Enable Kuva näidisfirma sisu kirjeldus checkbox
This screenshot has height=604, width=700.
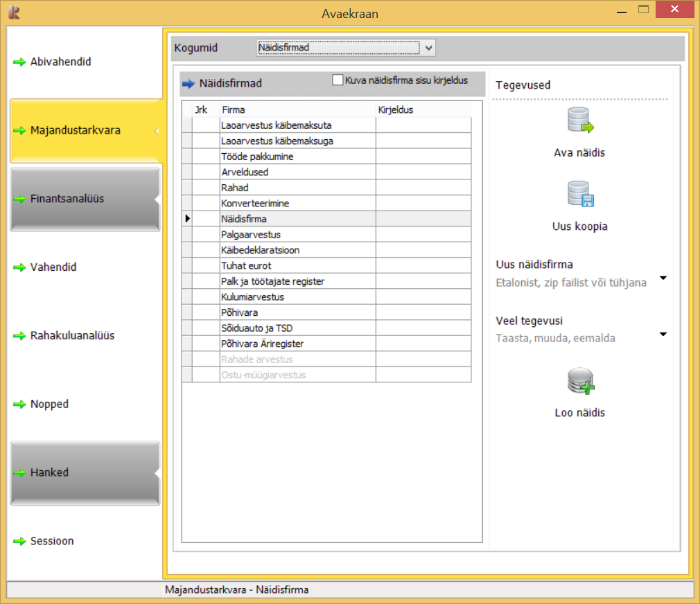pyautogui.click(x=338, y=80)
